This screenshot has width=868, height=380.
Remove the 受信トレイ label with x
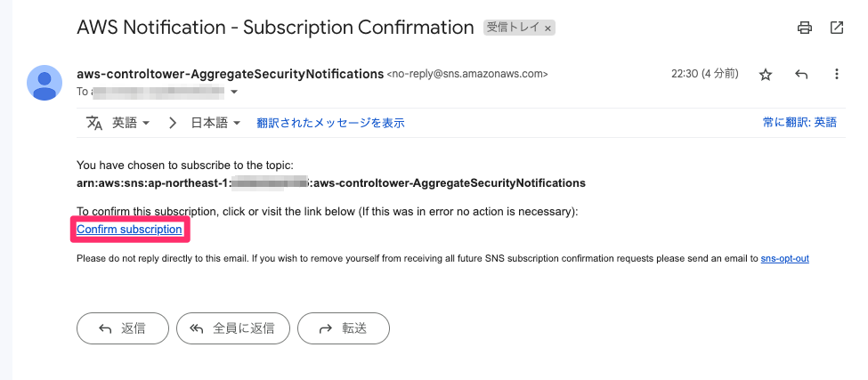tap(548, 28)
